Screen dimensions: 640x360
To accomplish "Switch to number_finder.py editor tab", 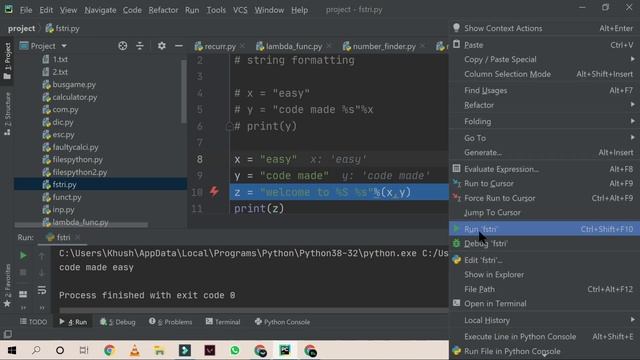I will pos(384,46).
